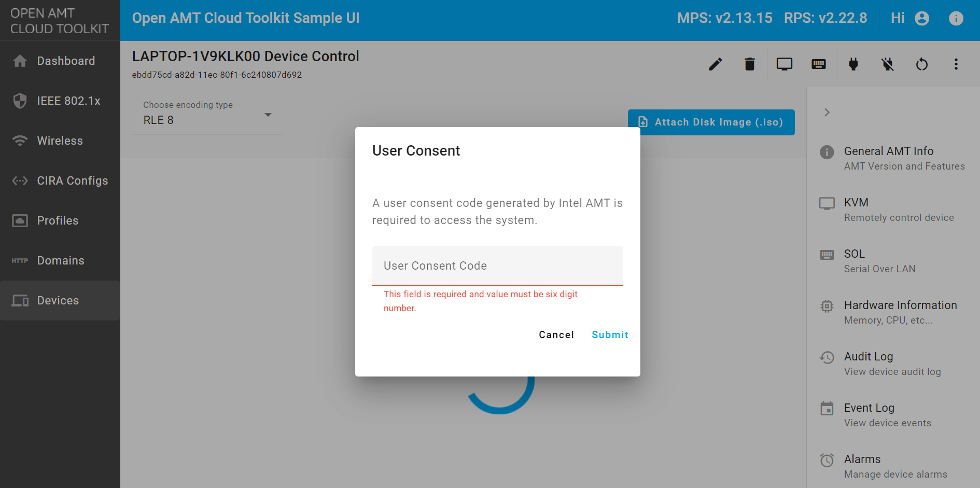Reset the device with the circular arrow icon

tap(922, 64)
